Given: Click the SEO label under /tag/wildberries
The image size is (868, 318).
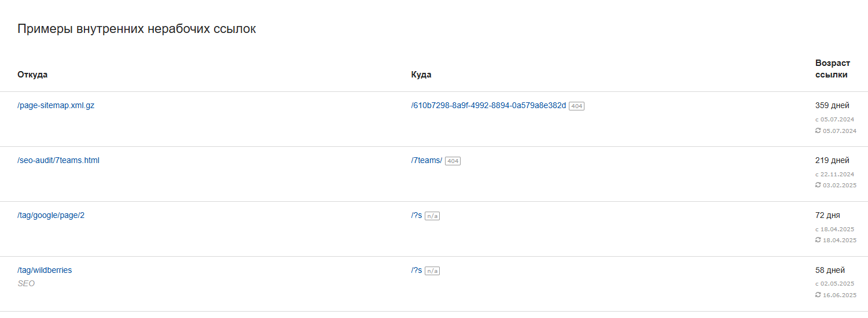Looking at the screenshot, I should pyautogui.click(x=26, y=283).
